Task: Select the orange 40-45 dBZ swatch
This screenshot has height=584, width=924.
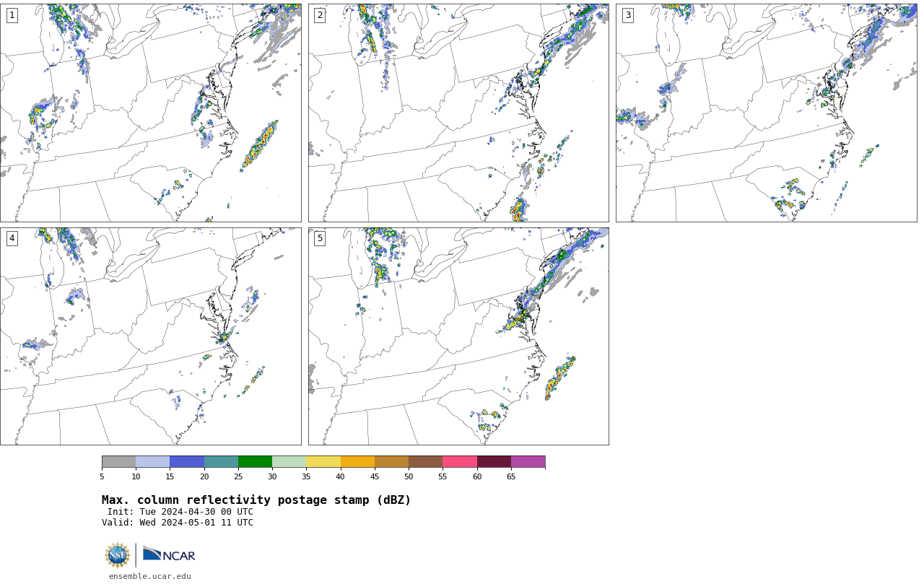Action: pos(357,462)
